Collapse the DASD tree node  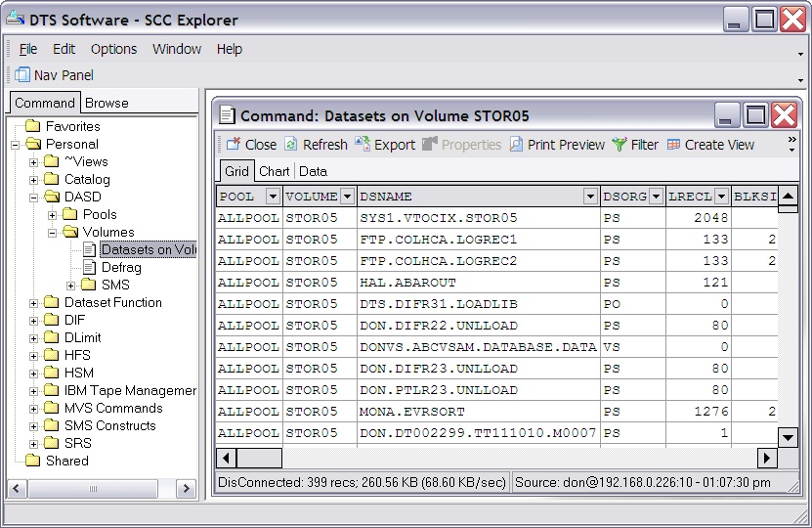point(33,198)
